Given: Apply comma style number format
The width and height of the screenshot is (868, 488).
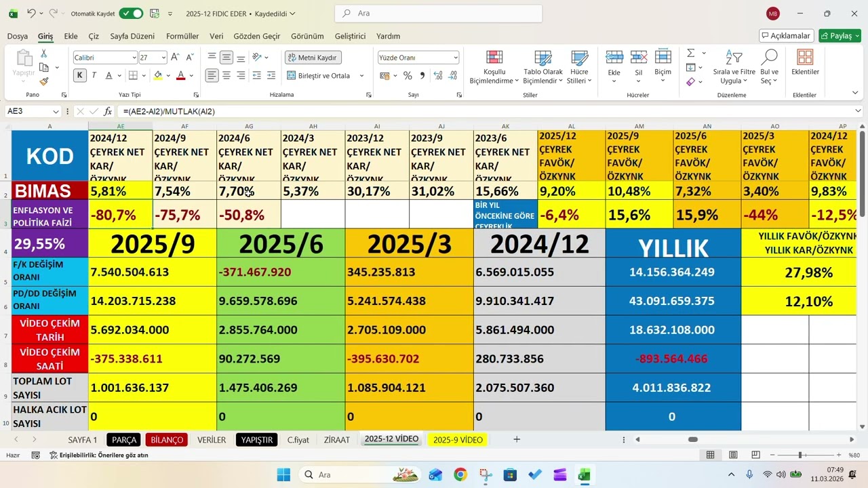Looking at the screenshot, I should pos(422,75).
